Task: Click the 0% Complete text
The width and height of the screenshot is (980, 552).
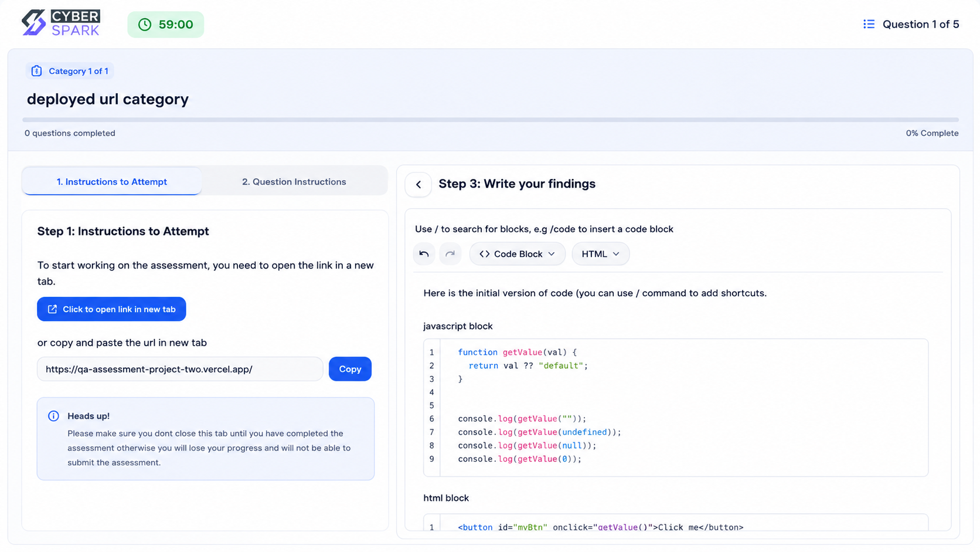Action: coord(932,133)
